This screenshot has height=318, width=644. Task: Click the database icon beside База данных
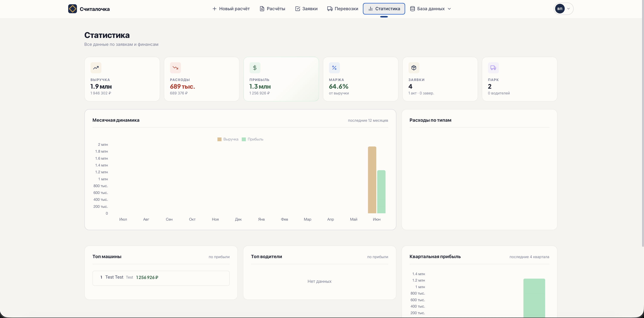pyautogui.click(x=412, y=9)
